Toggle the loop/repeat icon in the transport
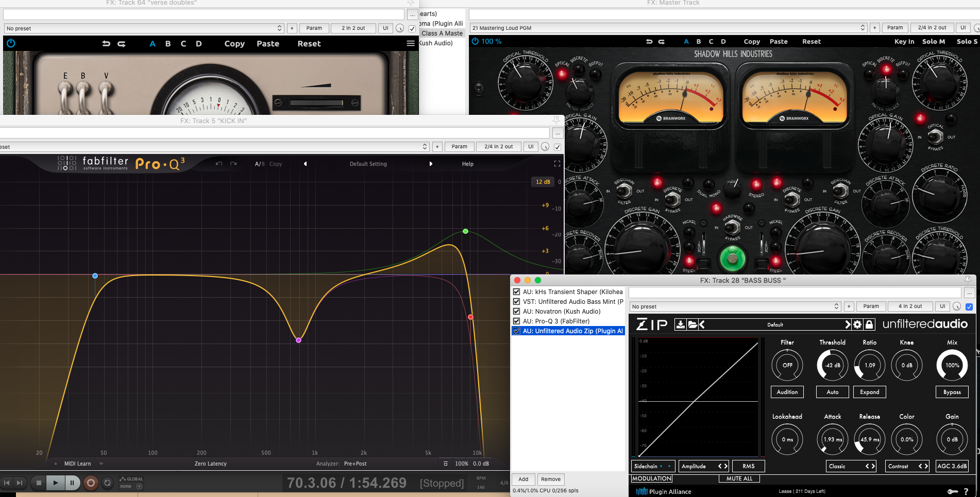Viewport: 980px width, 497px height. tap(107, 483)
